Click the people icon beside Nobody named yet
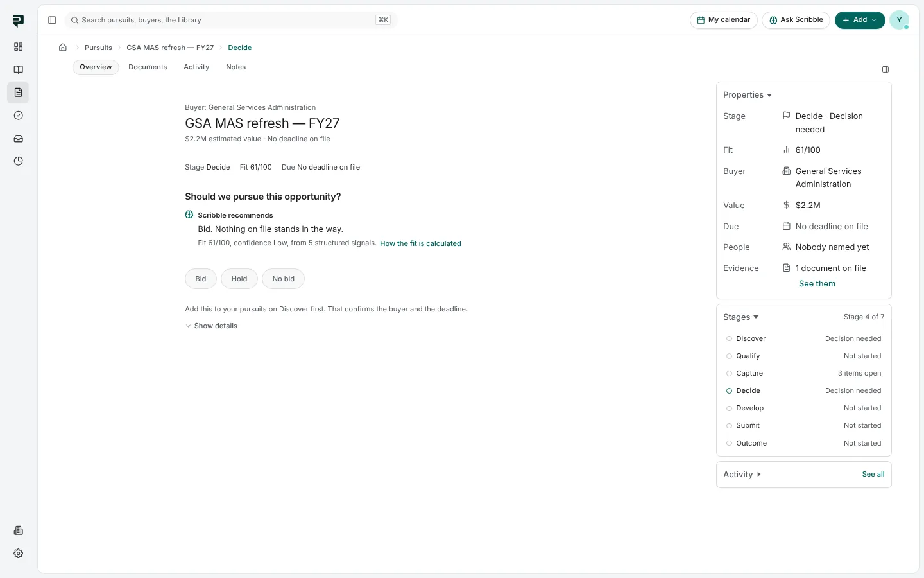924x578 pixels. tap(786, 247)
